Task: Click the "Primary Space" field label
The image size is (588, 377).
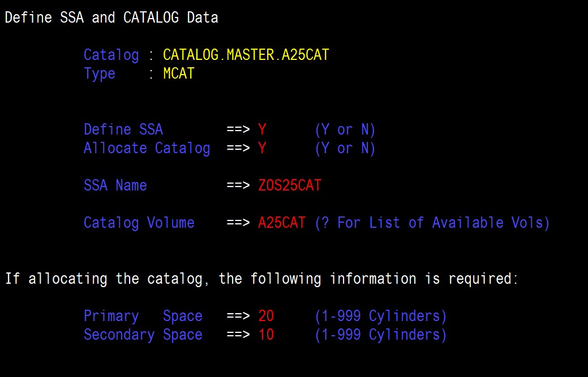Action: pyautogui.click(x=143, y=316)
